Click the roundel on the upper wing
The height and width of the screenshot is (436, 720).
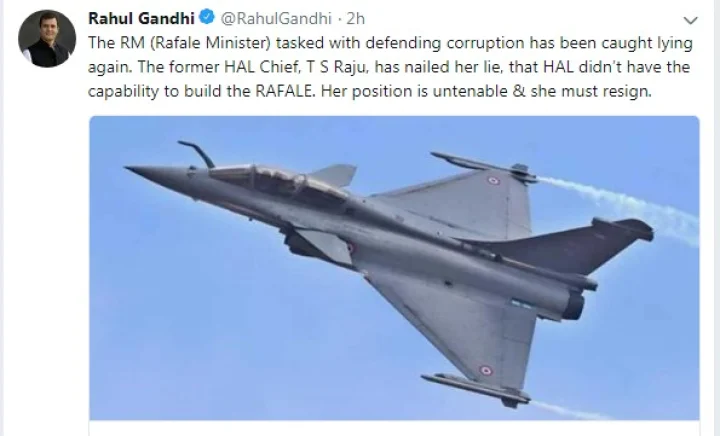[493, 181]
